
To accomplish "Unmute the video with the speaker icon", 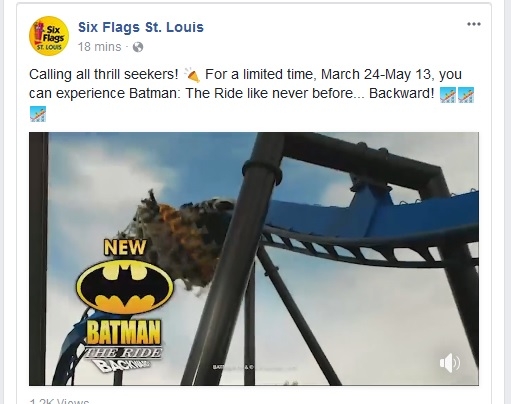I will pyautogui.click(x=450, y=362).
